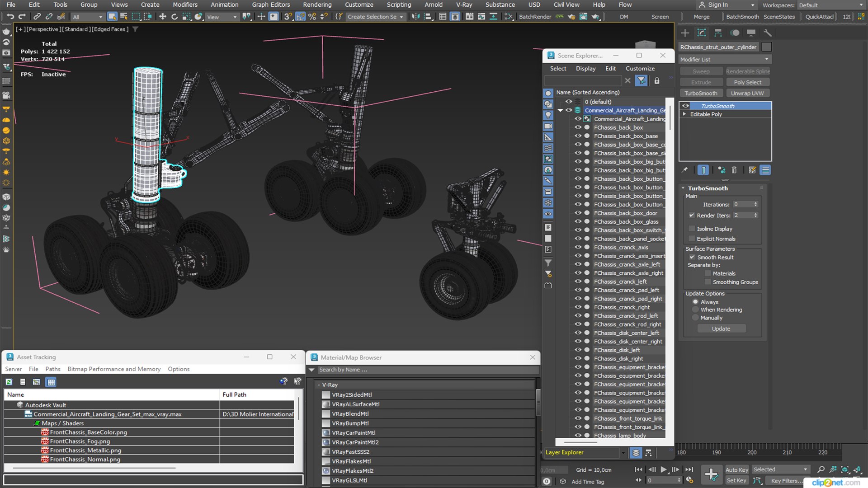Click the large Set Keys plus-key button
Screen dimensions: 868x488
[711, 474]
